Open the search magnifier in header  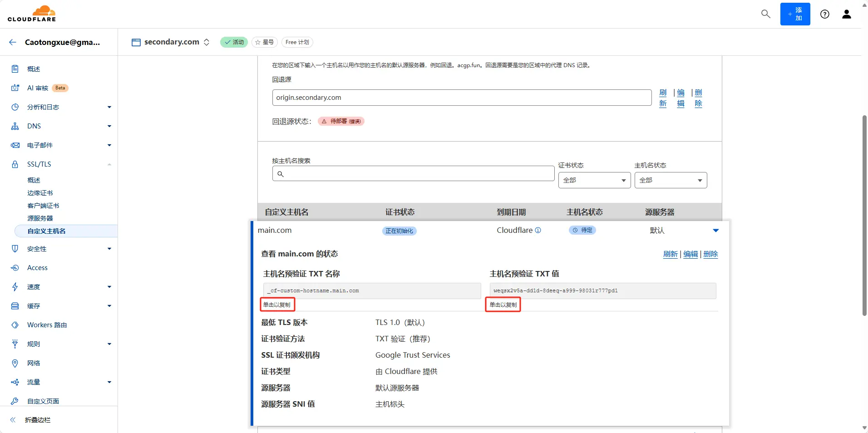(x=765, y=14)
